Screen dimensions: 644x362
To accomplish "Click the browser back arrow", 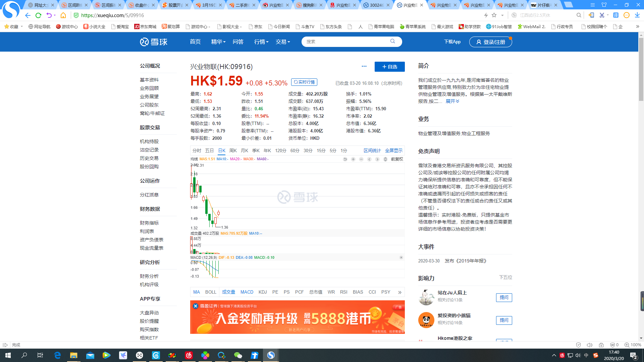I will 28,15.
